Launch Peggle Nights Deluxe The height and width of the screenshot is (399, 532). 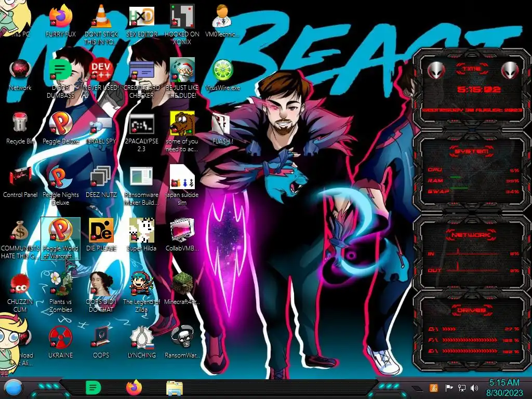[x=60, y=177]
